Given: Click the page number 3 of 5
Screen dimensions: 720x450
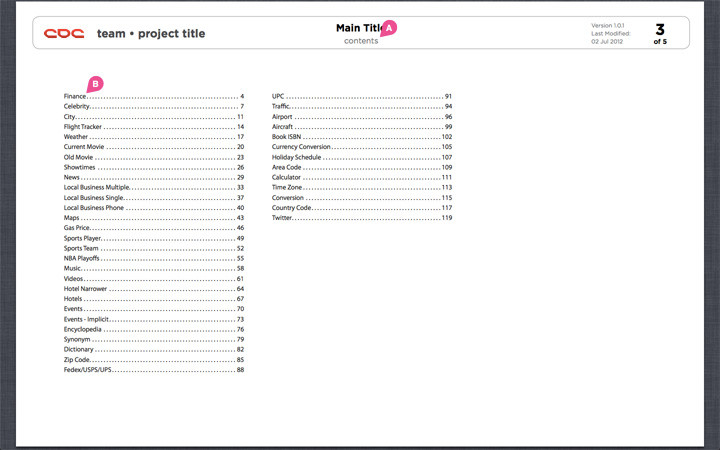Looking at the screenshot, I should pyautogui.click(x=660, y=34).
